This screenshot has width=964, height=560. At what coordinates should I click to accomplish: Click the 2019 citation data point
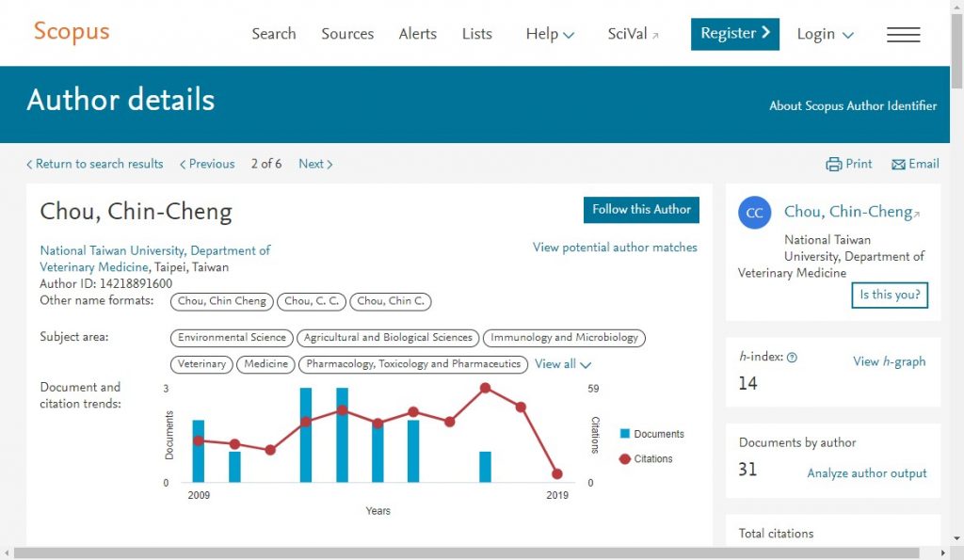(x=557, y=474)
